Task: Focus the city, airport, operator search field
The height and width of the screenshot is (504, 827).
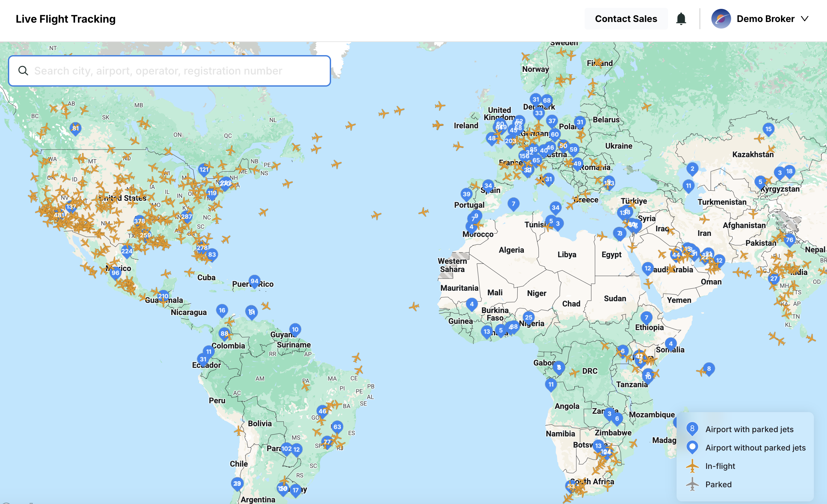Action: click(x=169, y=71)
